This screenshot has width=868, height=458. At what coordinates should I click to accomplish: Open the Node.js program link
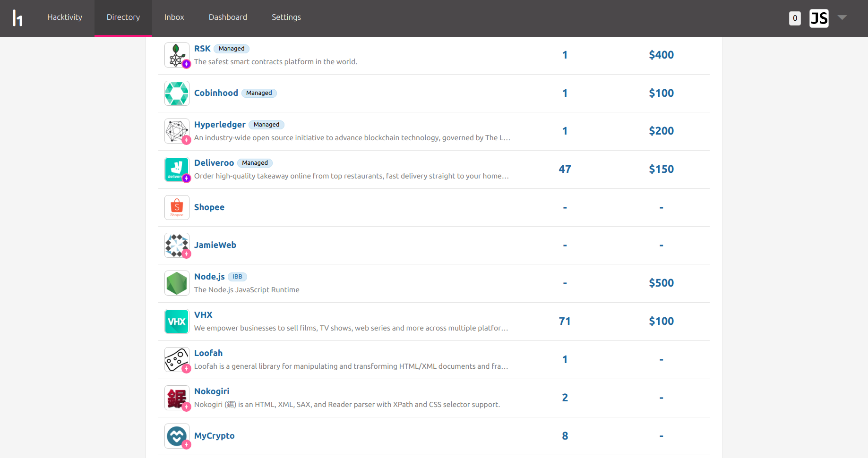pyautogui.click(x=209, y=277)
